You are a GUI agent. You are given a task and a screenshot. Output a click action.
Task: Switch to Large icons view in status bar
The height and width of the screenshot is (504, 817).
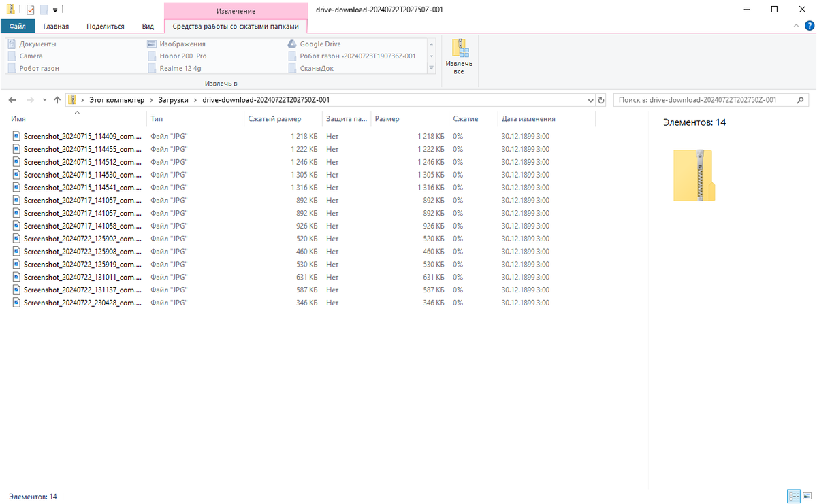click(x=807, y=496)
